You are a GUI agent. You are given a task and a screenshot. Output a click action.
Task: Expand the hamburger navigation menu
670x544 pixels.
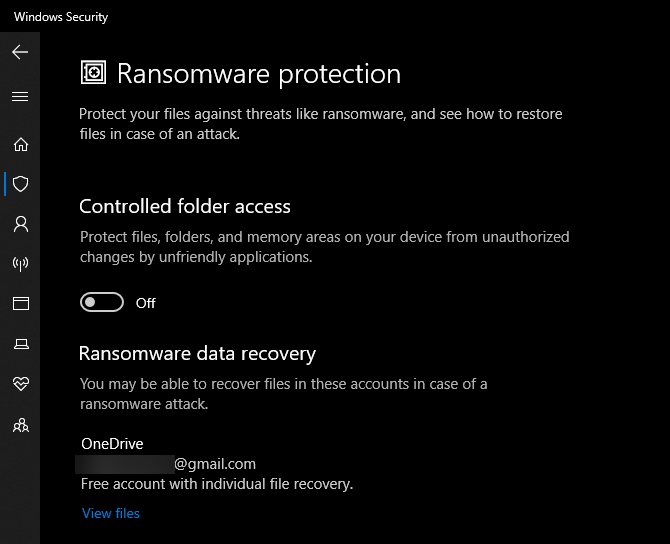point(20,97)
